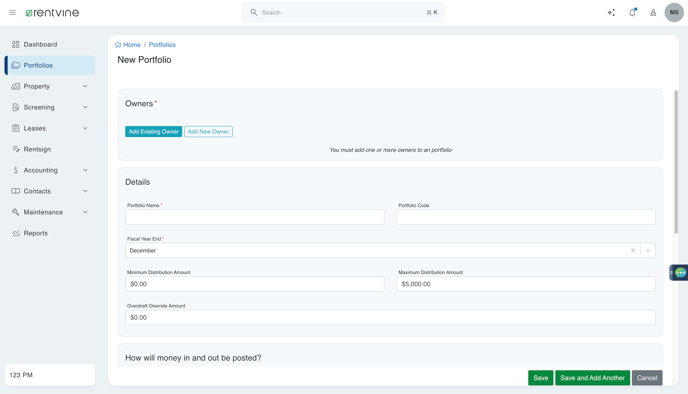The width and height of the screenshot is (688, 394).
Task: Click the Contacts book icon
Action: 16,191
